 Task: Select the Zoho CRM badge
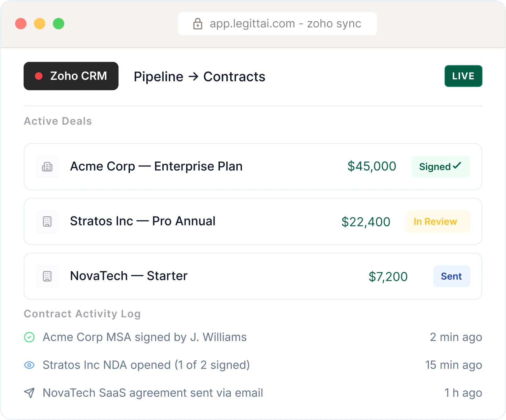coord(71,76)
